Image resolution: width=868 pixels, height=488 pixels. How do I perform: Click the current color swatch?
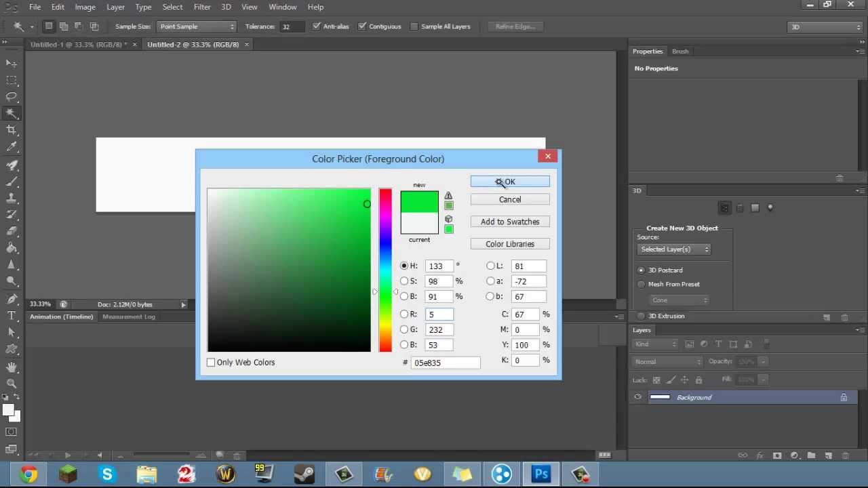[419, 223]
